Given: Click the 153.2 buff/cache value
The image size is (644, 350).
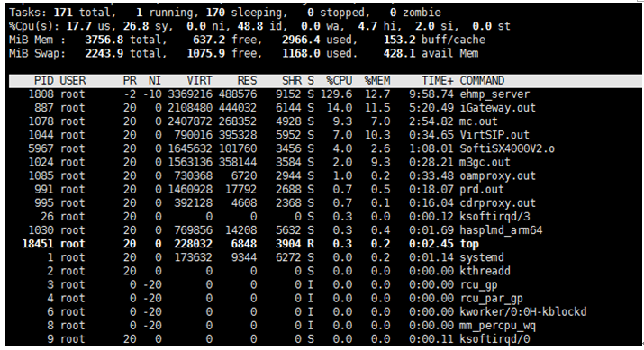Looking at the screenshot, I should [x=399, y=40].
